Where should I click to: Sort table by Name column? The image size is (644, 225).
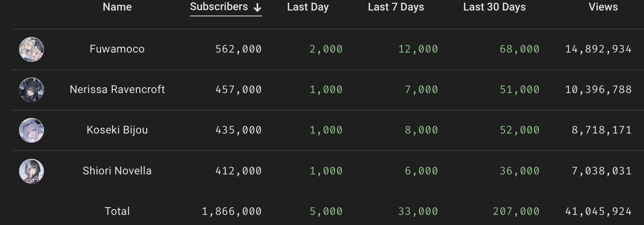pyautogui.click(x=117, y=7)
